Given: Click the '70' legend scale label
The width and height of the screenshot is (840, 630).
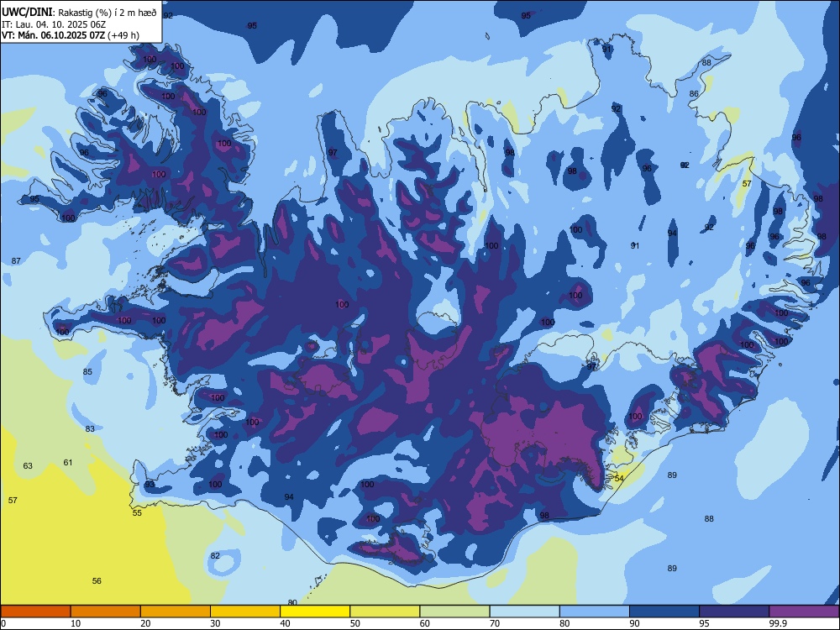Looking at the screenshot, I should point(495,623).
